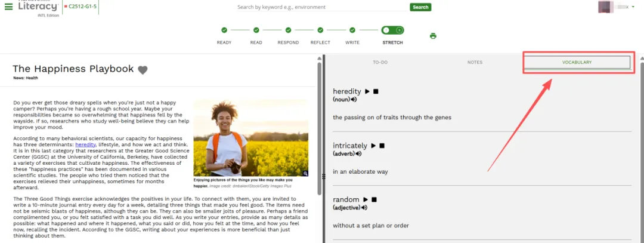The width and height of the screenshot is (644, 243).
Task: Enlarge the photo using the magnifier icon
Action: point(305,174)
